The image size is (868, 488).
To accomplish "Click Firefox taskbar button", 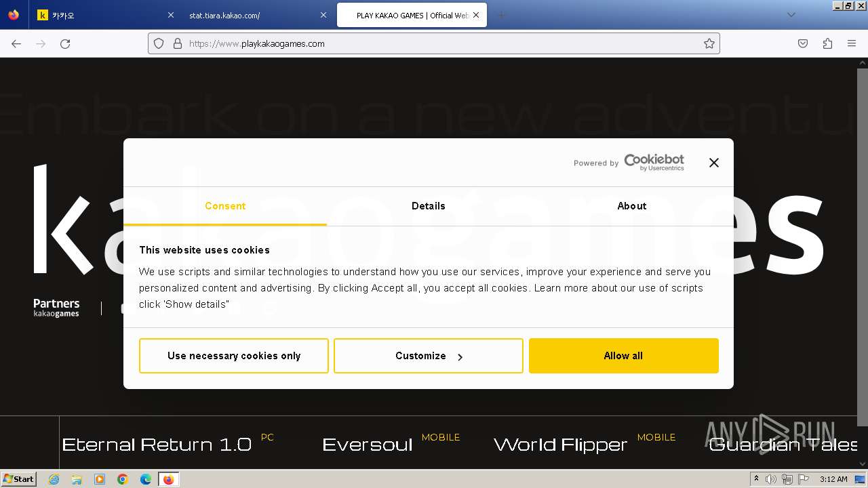I will click(168, 479).
